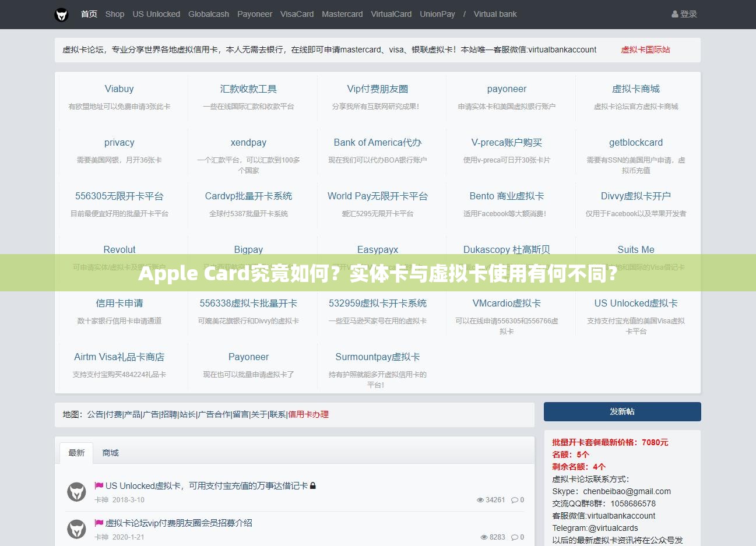Screen dimensions: 756x546
Task: Open the 虚拟卡商城 category
Action: pyautogui.click(x=636, y=89)
